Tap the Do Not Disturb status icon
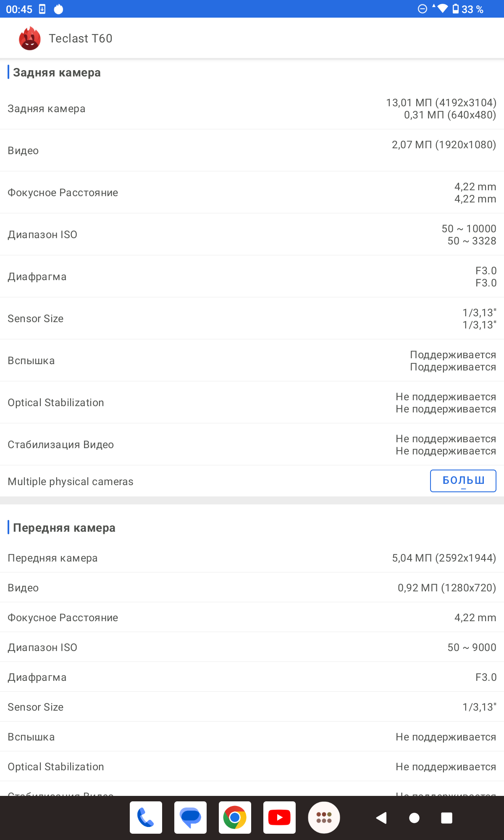Screen dimensions: 504x840 (x=423, y=9)
